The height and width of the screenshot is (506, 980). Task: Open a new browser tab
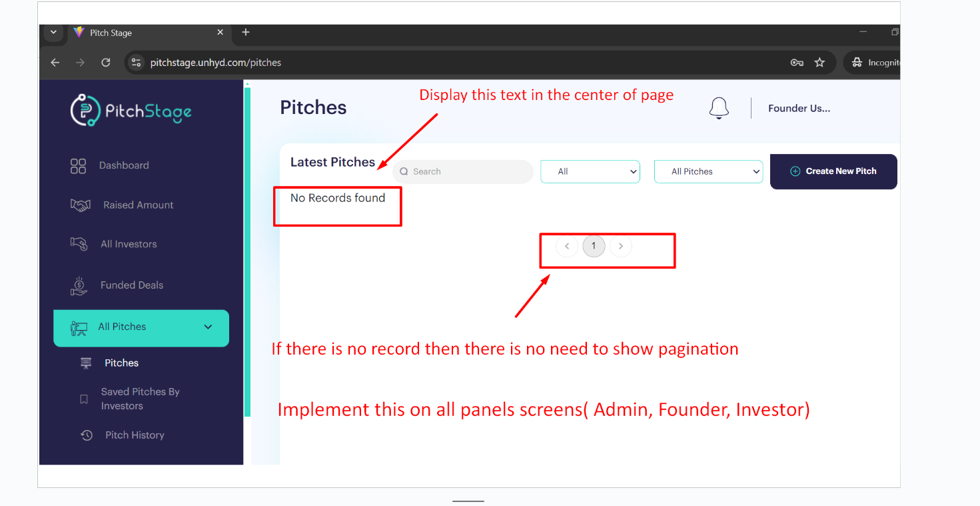(x=246, y=32)
